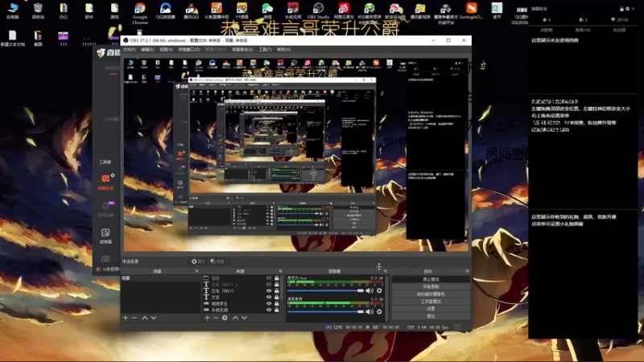644x362 pixels.
Task: Open 麦克风/Aux audio settings gear
Action: [x=379, y=290]
